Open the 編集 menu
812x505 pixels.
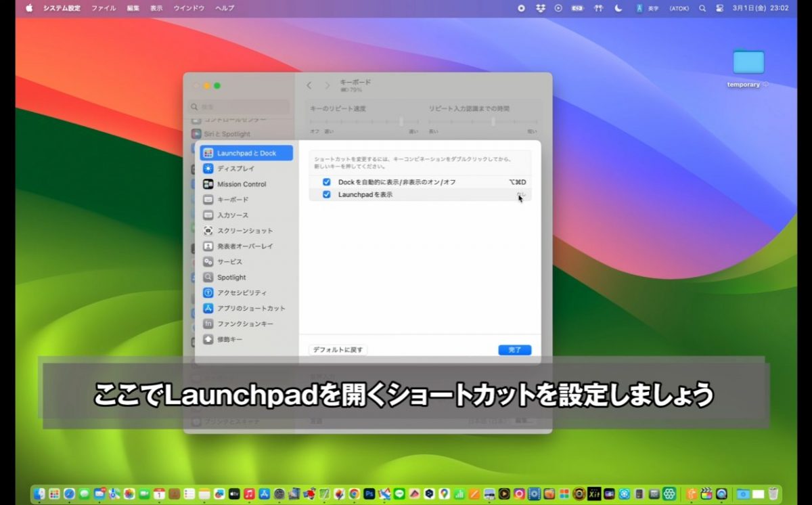[133, 8]
